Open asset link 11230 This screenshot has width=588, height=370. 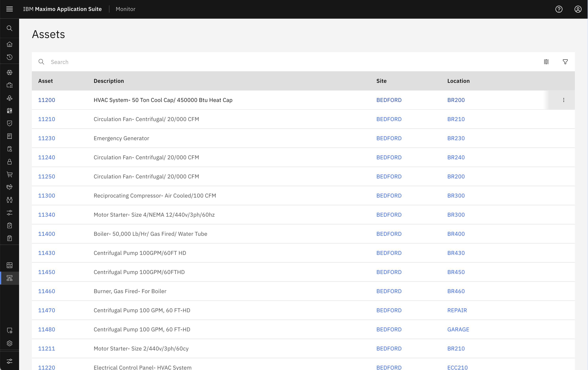47,138
